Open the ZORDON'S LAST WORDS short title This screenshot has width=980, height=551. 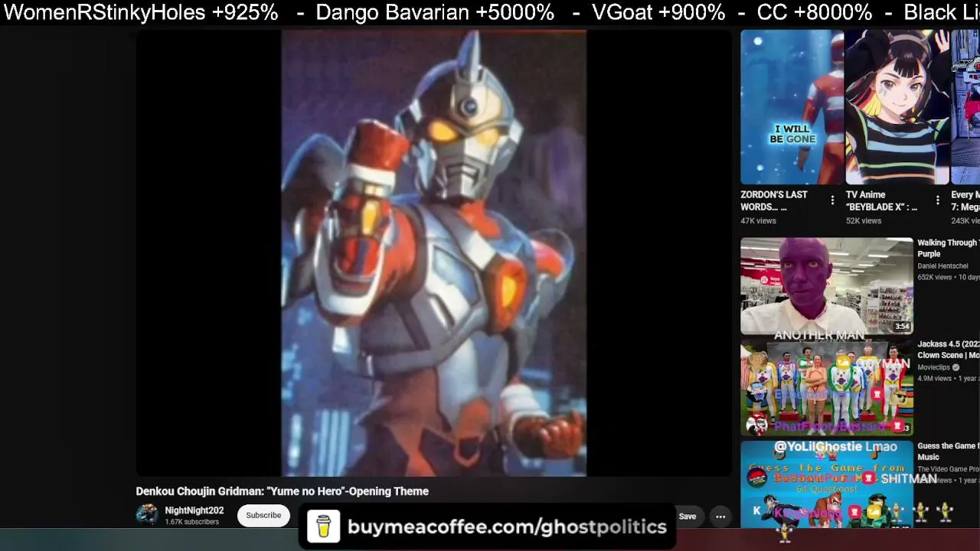pyautogui.click(x=774, y=201)
